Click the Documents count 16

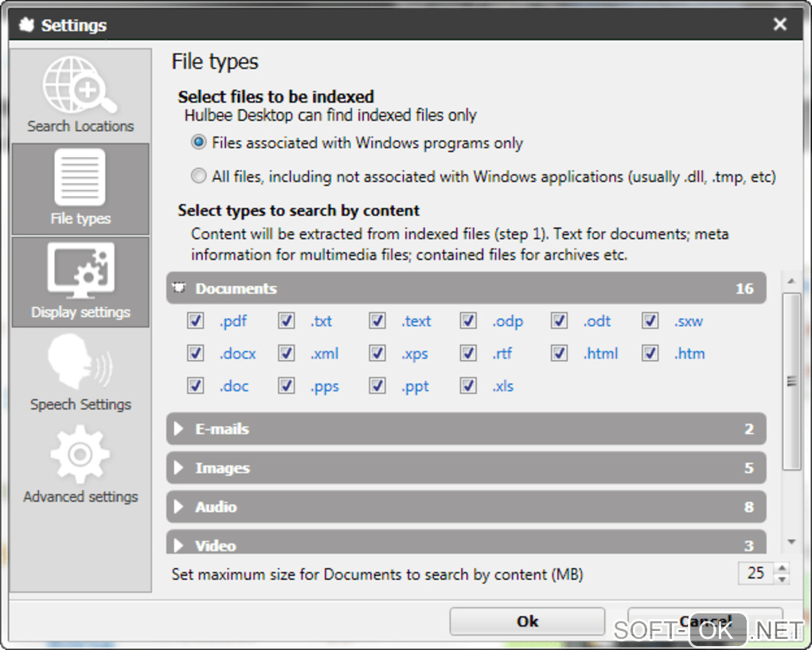point(744,288)
